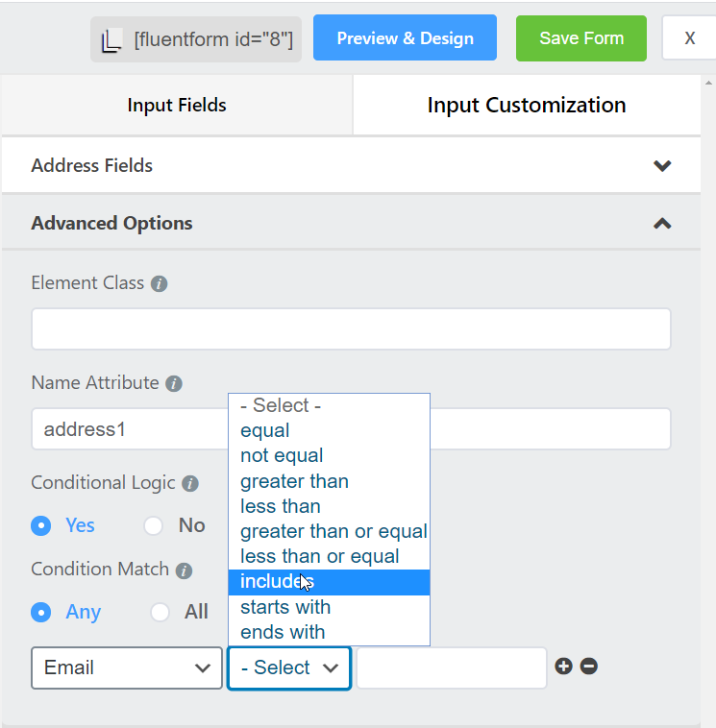Click the shortcode icon beside fluentform id

click(112, 39)
